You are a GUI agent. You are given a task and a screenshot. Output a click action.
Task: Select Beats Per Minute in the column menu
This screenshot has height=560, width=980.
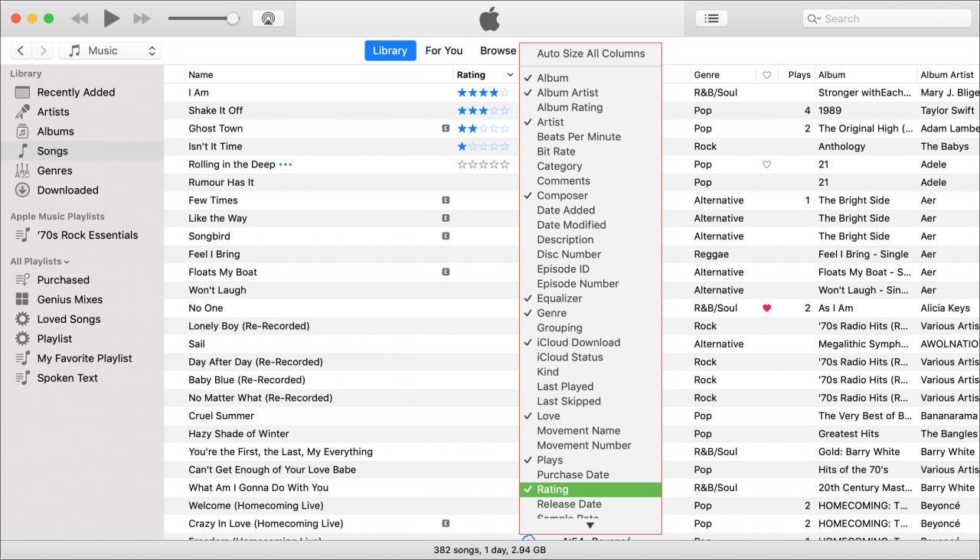click(590, 136)
